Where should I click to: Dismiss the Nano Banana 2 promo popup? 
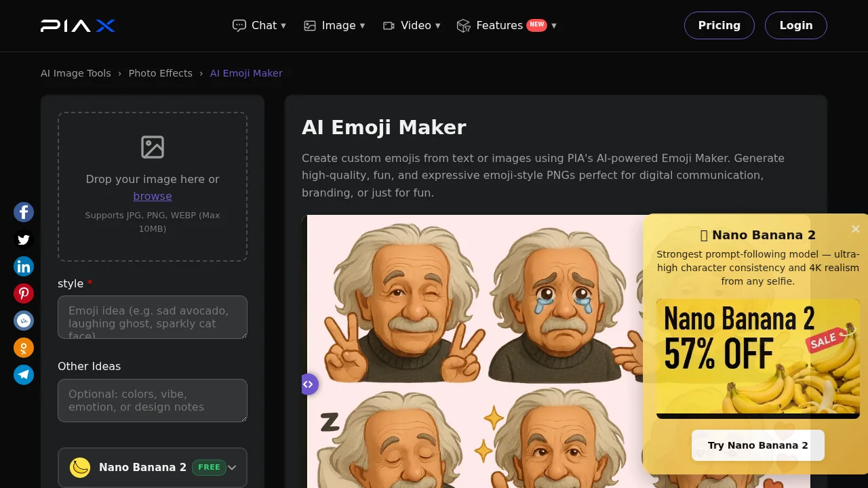[855, 229]
